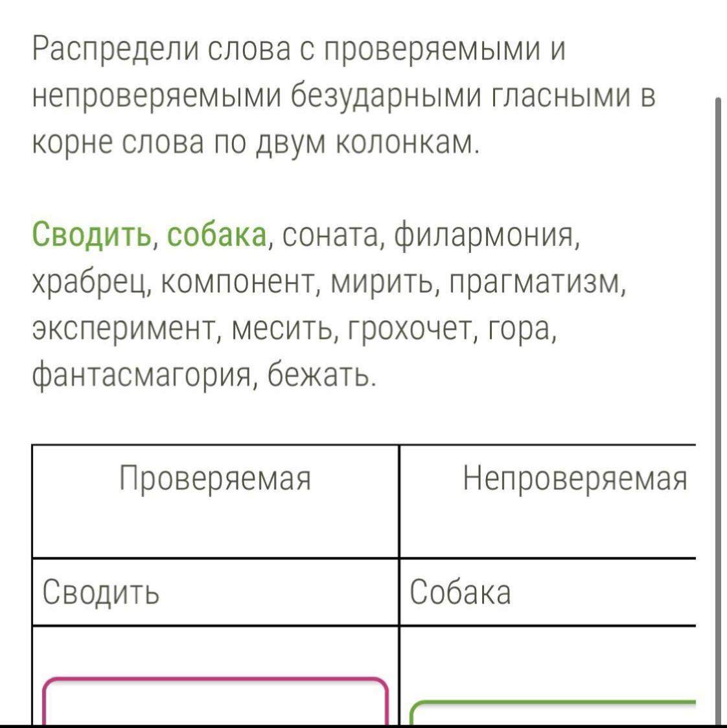Click the word бежать
Viewport: 727px width, 728px height.
319,375
